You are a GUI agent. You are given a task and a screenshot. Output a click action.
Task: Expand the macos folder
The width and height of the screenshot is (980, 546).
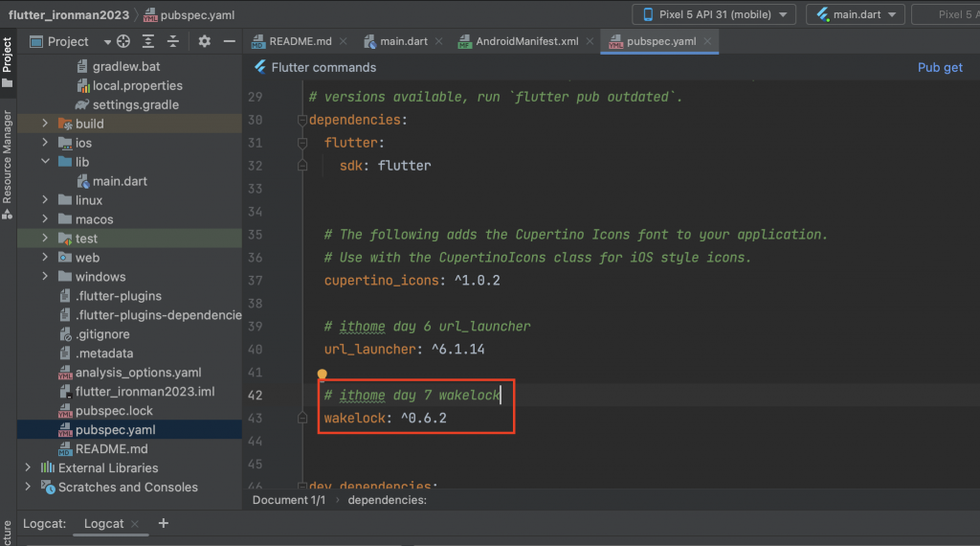tap(45, 219)
